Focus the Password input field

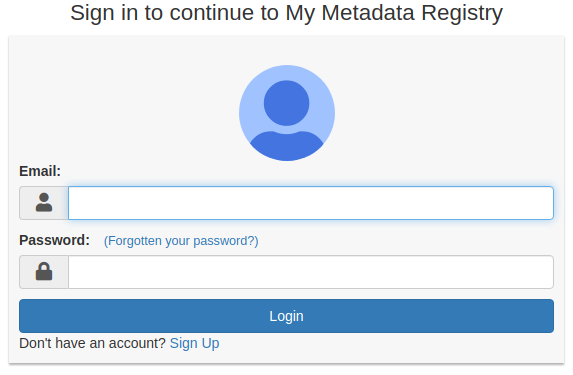(x=311, y=272)
